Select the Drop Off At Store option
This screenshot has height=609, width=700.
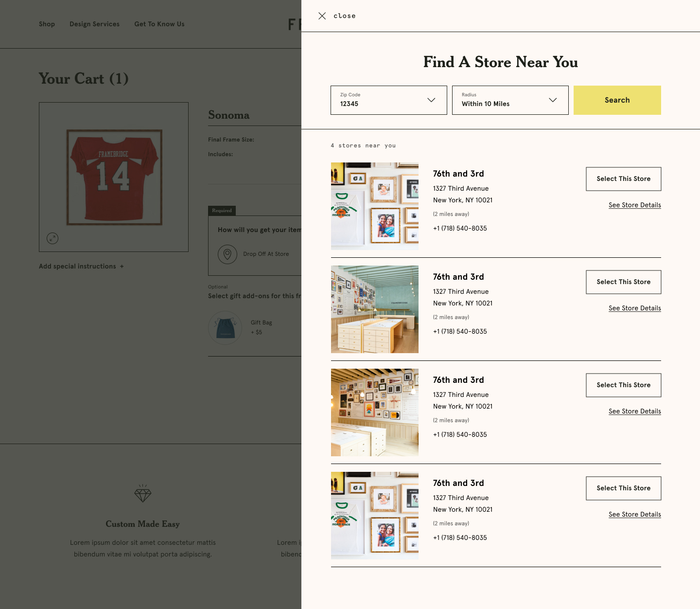(x=266, y=254)
